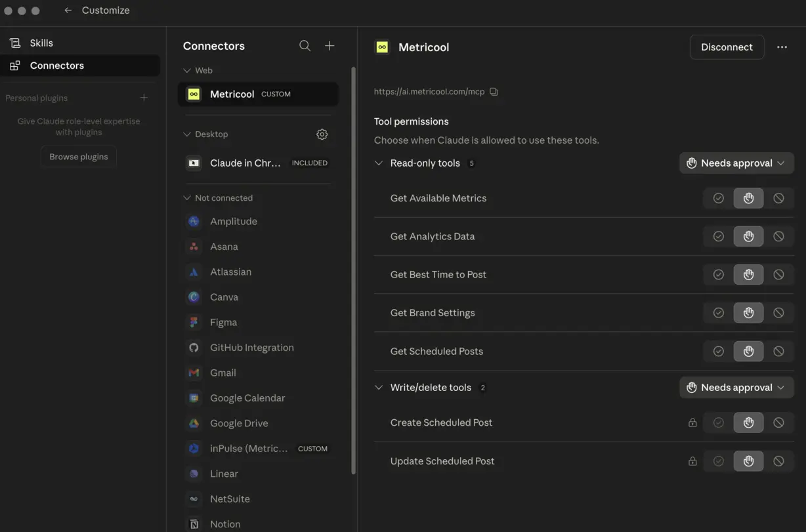
Task: Select Linear connector icon
Action: [x=194, y=474]
